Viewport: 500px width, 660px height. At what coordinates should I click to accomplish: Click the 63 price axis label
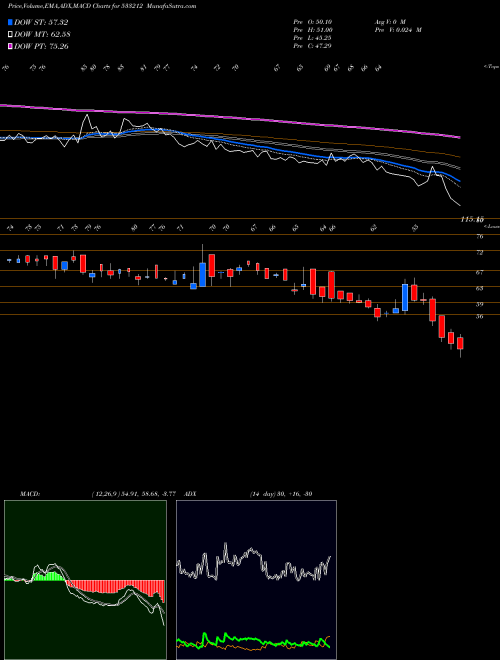[x=479, y=288]
